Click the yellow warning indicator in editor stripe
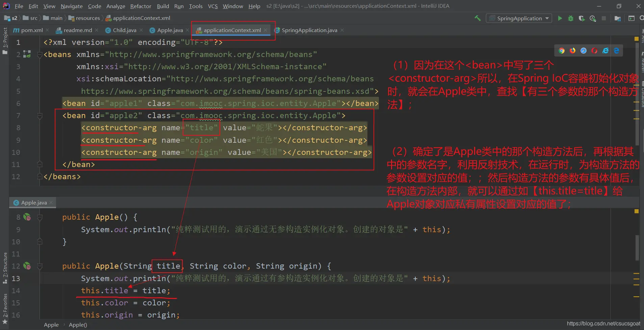The width and height of the screenshot is (644, 330). (x=637, y=39)
